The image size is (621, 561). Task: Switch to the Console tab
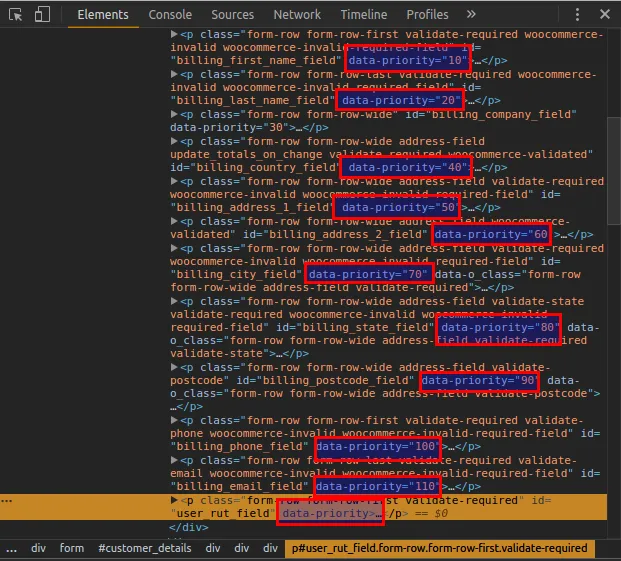point(170,15)
